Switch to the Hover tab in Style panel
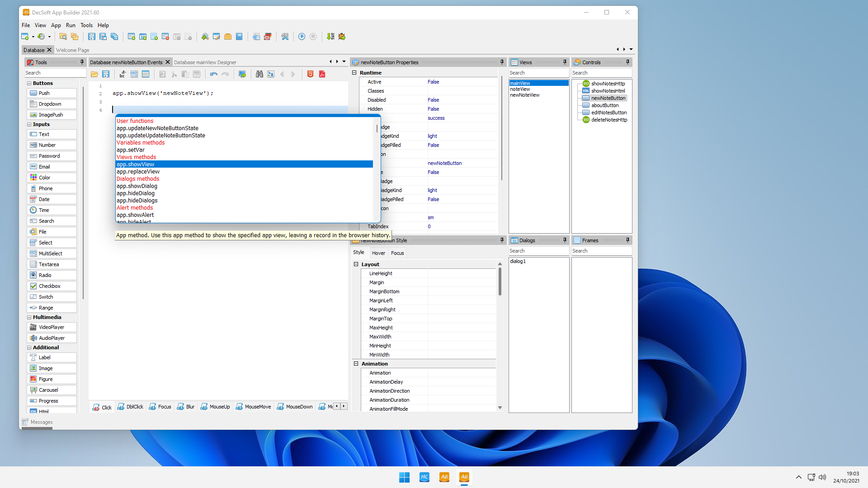868x488 pixels. tap(378, 253)
